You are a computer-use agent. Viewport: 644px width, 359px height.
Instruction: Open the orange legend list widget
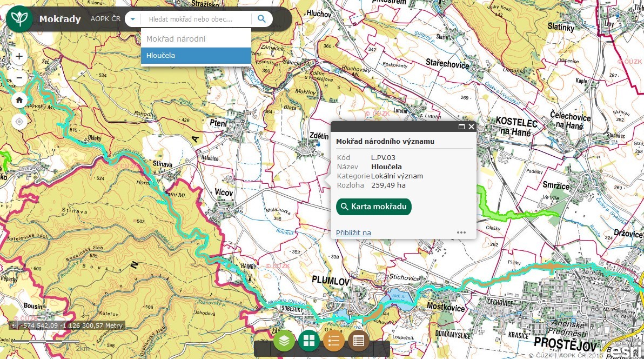pos(333,341)
